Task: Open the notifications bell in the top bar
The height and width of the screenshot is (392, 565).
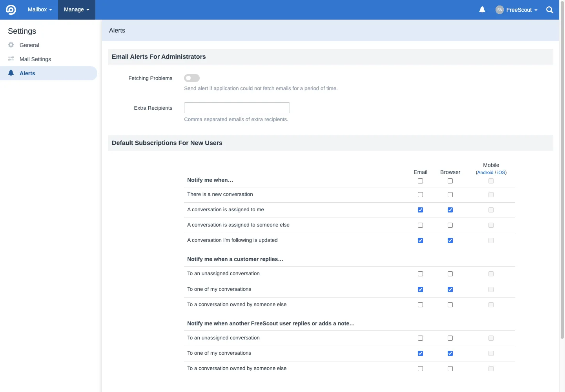Action: (x=482, y=10)
